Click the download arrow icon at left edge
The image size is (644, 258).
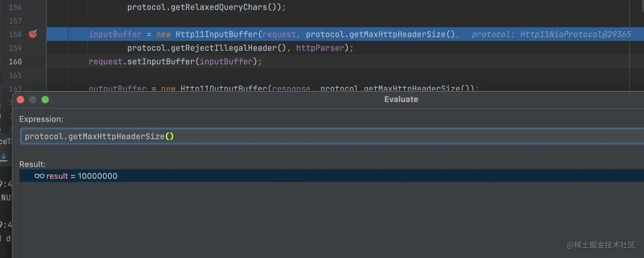coord(3,158)
